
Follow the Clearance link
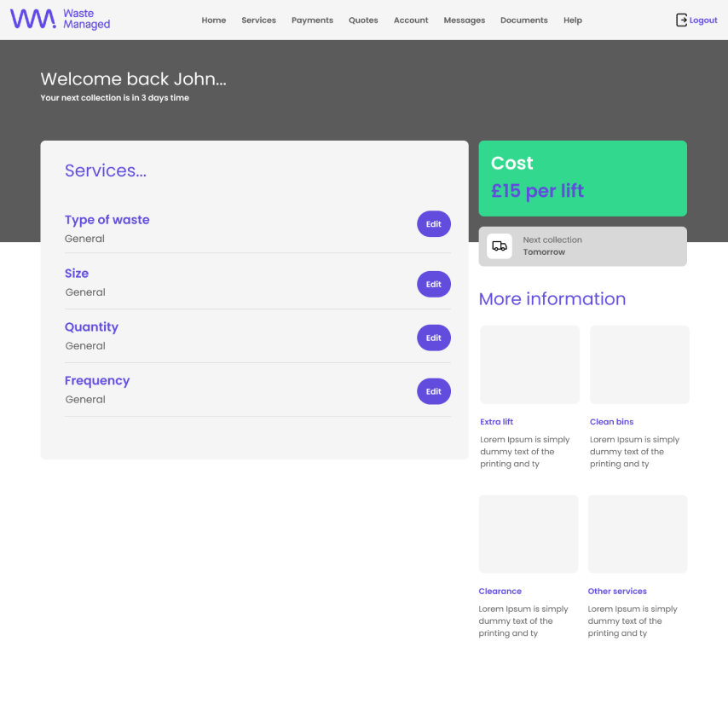click(x=500, y=591)
